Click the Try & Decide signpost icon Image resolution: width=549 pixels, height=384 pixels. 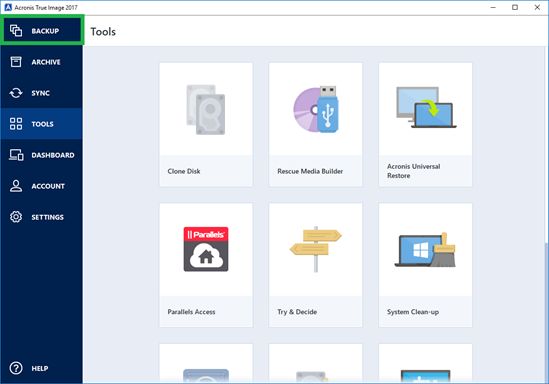point(315,249)
